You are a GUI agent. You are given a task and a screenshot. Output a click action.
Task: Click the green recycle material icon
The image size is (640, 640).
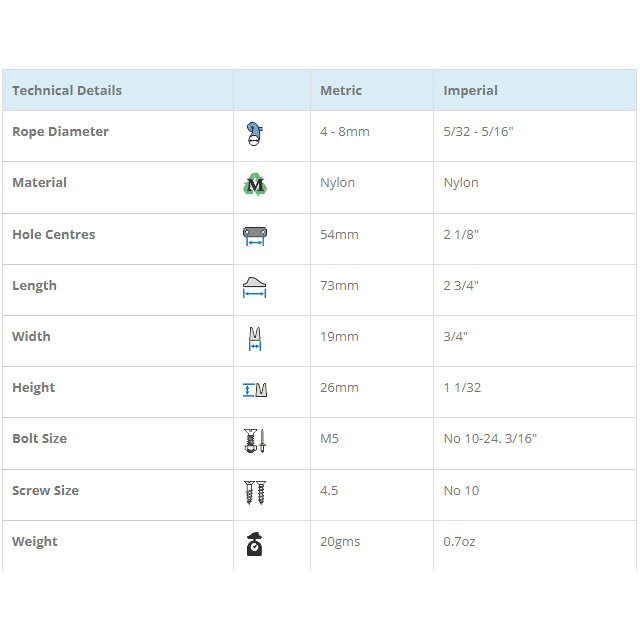[x=255, y=185]
